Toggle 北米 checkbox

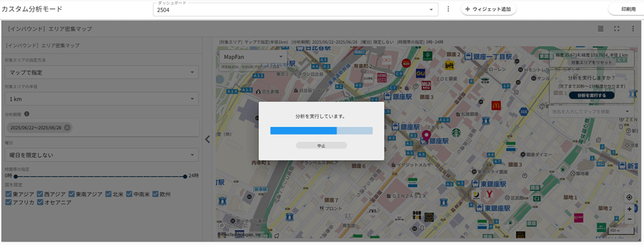[x=109, y=194]
